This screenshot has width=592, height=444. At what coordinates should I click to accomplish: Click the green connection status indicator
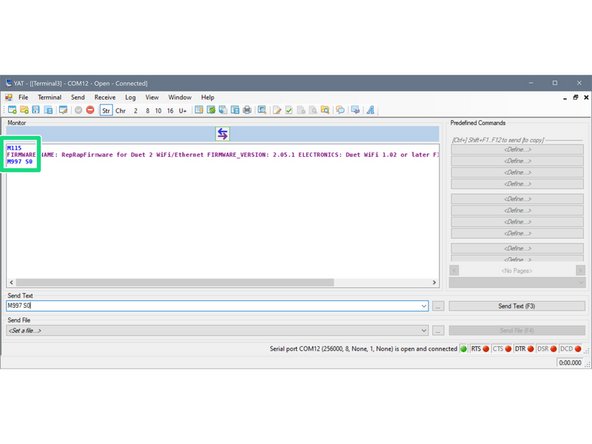(x=463, y=349)
